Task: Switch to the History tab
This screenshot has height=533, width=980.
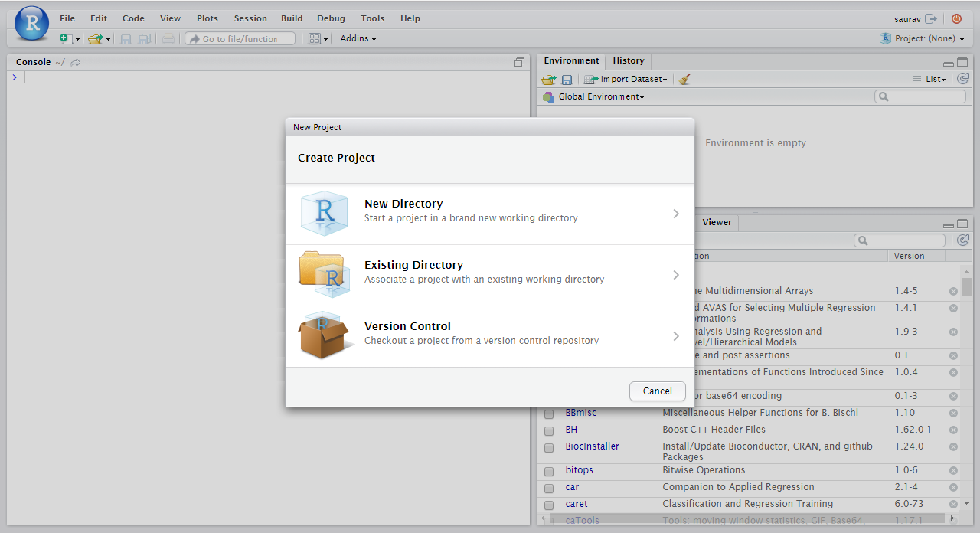Action: click(629, 60)
